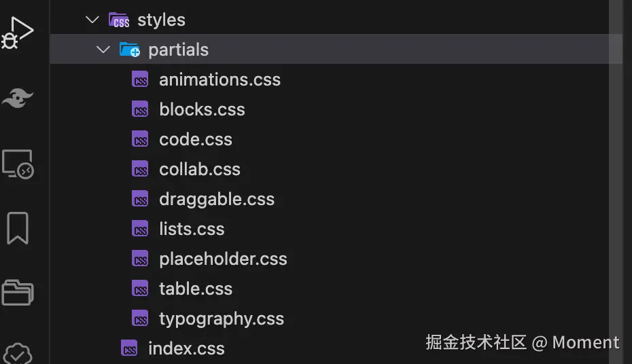Click the partials folder icon
The image size is (632, 364).
[x=129, y=50]
